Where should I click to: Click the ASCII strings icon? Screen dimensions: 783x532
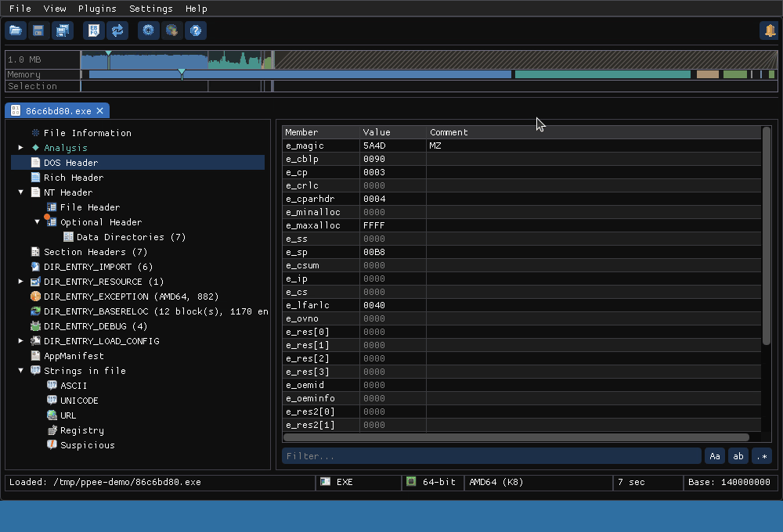click(52, 386)
